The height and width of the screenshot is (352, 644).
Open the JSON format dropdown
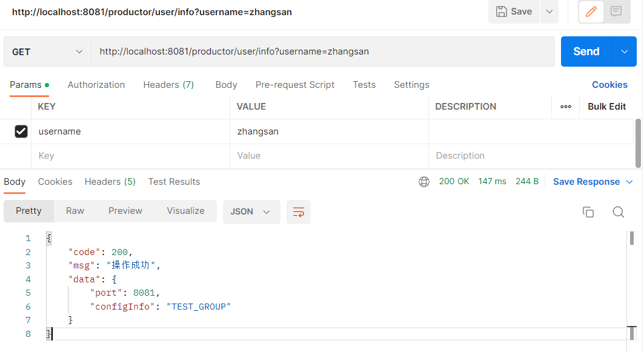[x=251, y=212]
